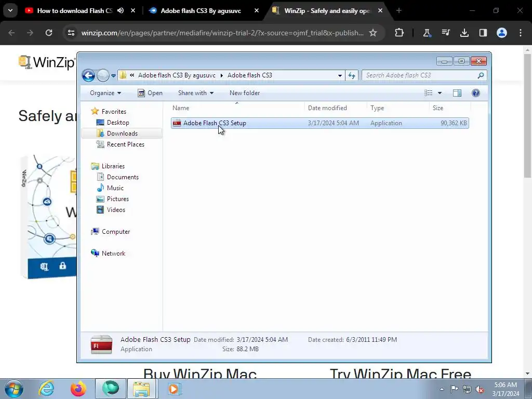
Task: Open Downloads in the navigation pane
Action: (122, 134)
